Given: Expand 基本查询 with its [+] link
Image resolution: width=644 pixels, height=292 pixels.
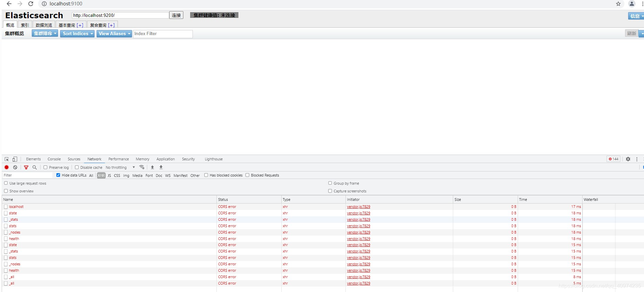Looking at the screenshot, I should (x=80, y=25).
